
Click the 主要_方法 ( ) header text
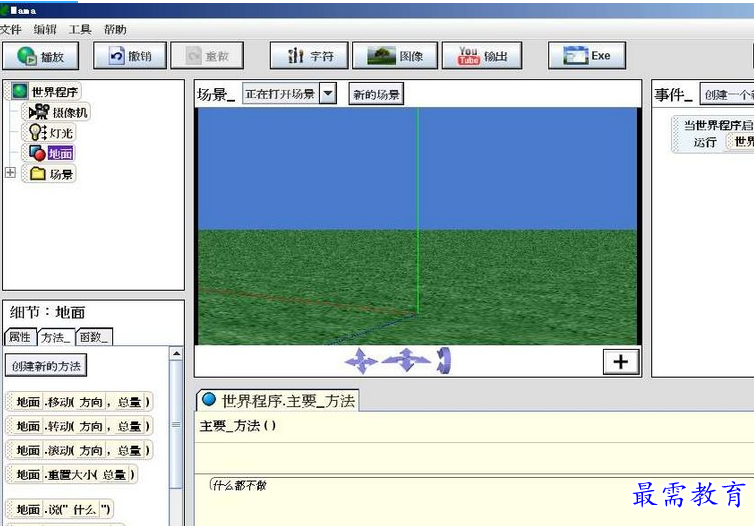pos(238,426)
